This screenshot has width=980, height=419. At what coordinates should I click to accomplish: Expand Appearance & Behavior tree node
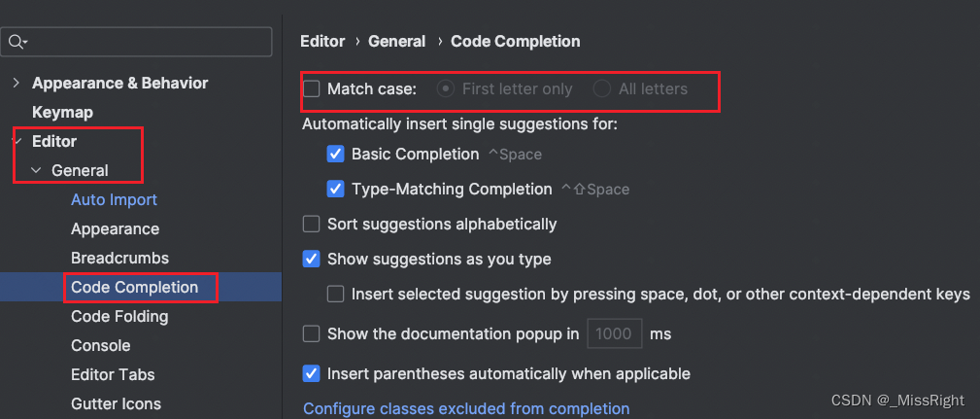[17, 84]
